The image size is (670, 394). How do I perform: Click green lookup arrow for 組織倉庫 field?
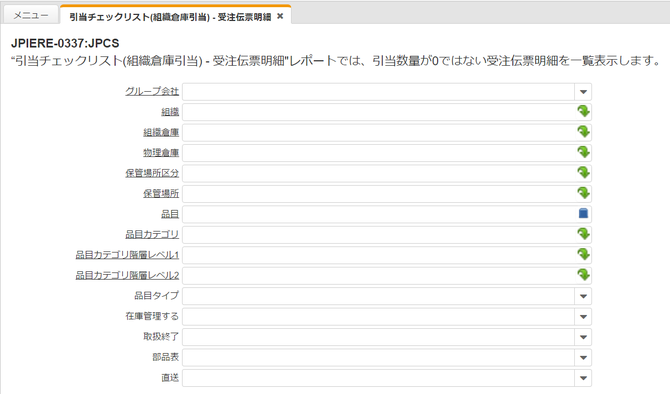tap(583, 132)
